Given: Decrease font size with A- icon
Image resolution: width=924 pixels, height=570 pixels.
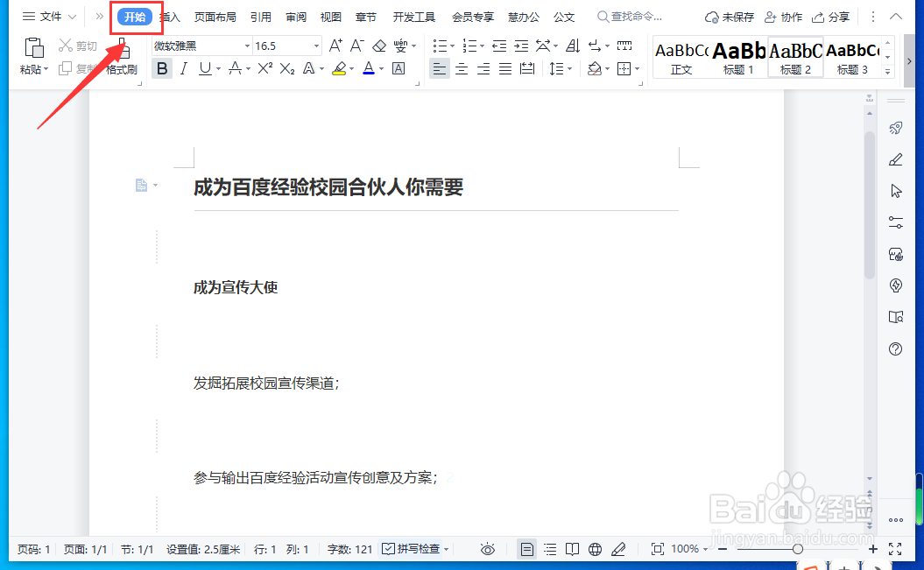Looking at the screenshot, I should click(x=357, y=46).
